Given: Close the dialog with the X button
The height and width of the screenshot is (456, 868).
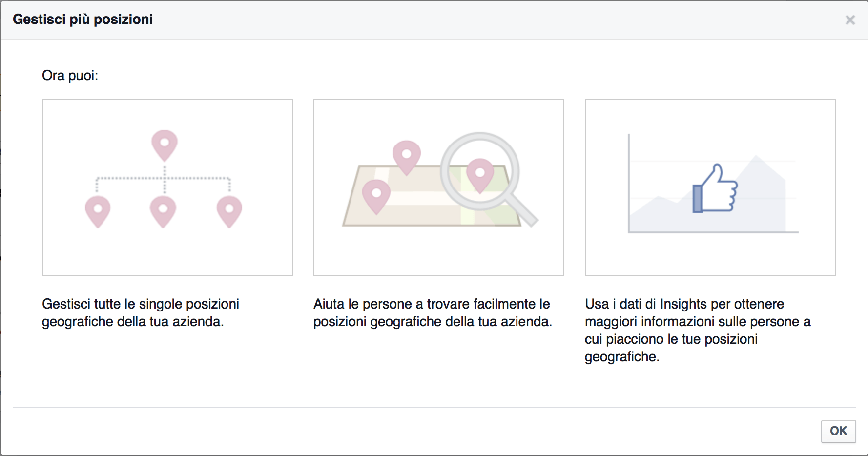Looking at the screenshot, I should point(850,20).
